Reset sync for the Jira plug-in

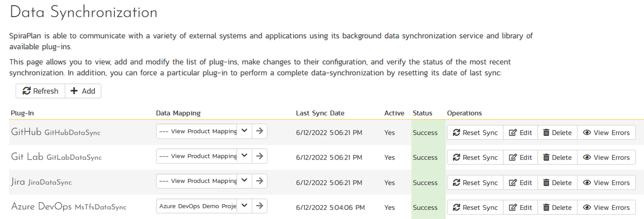point(475,182)
